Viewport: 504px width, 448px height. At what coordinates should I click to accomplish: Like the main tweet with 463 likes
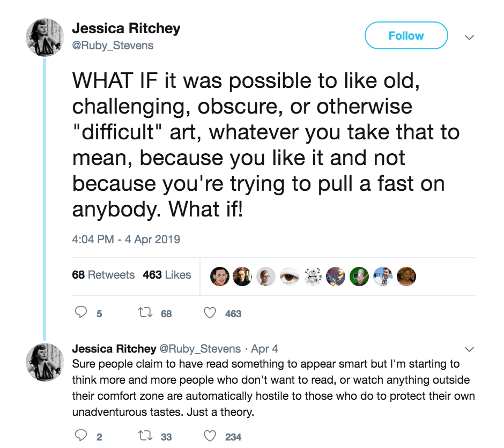(x=211, y=313)
